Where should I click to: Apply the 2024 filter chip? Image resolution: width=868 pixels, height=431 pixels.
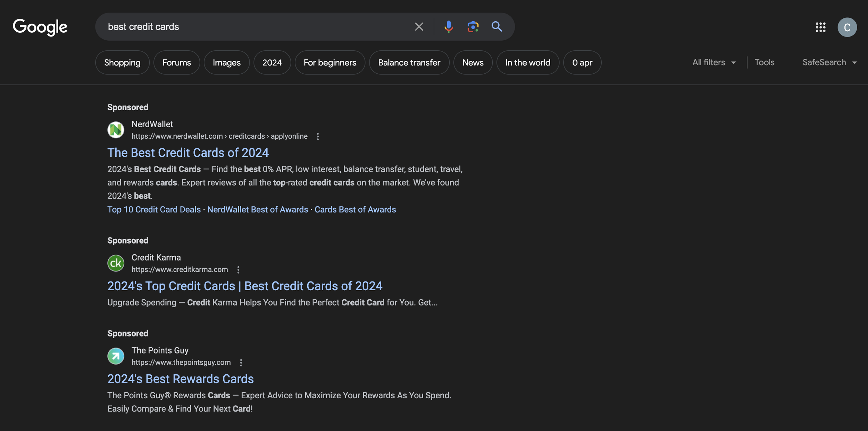(x=272, y=63)
